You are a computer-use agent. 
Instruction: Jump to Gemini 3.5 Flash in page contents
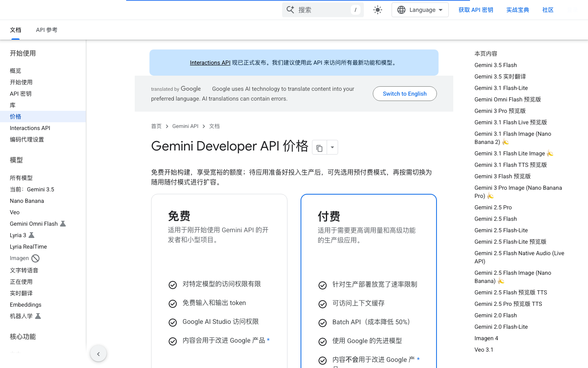coord(496,65)
